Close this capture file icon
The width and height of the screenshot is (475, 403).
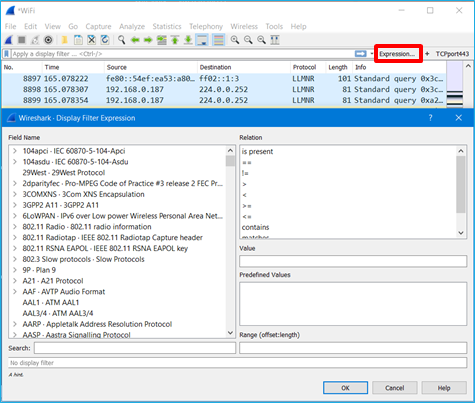click(x=91, y=40)
